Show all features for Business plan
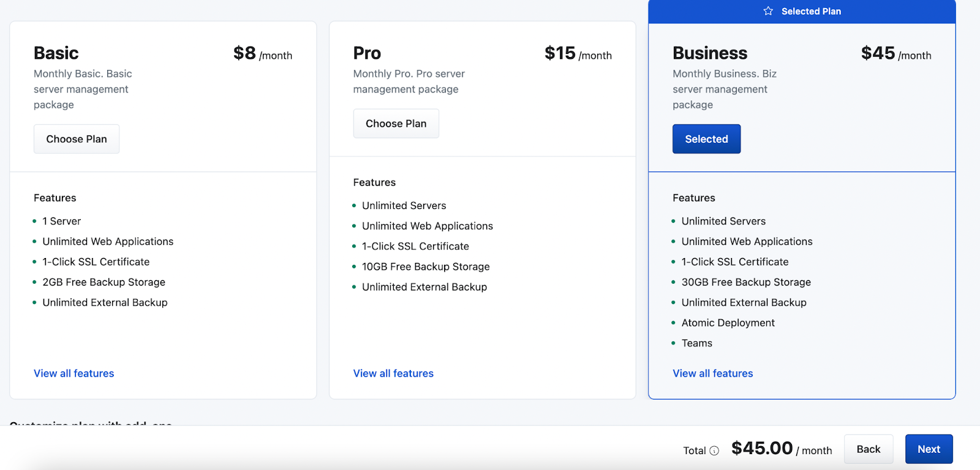This screenshot has height=470, width=980. click(712, 373)
